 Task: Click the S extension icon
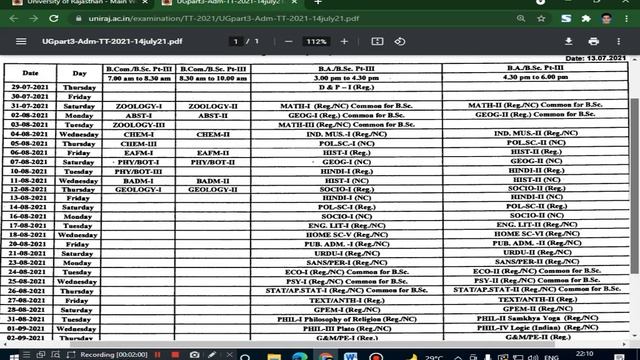point(566,19)
